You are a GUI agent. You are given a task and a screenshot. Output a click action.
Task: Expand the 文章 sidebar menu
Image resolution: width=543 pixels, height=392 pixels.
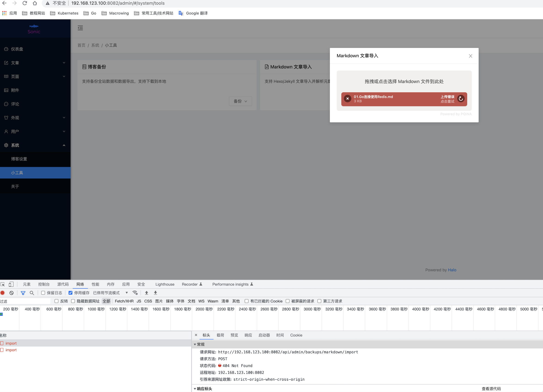coord(35,63)
